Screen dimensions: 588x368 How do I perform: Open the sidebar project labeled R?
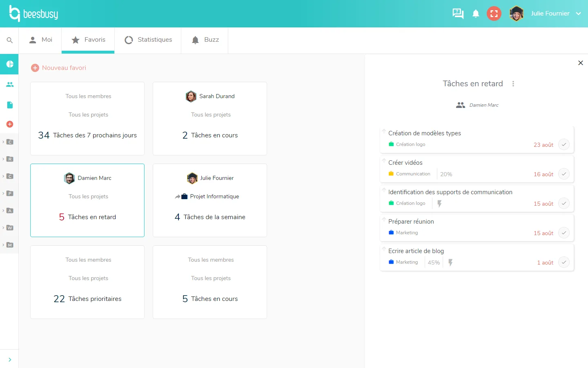pyautogui.click(x=10, y=159)
